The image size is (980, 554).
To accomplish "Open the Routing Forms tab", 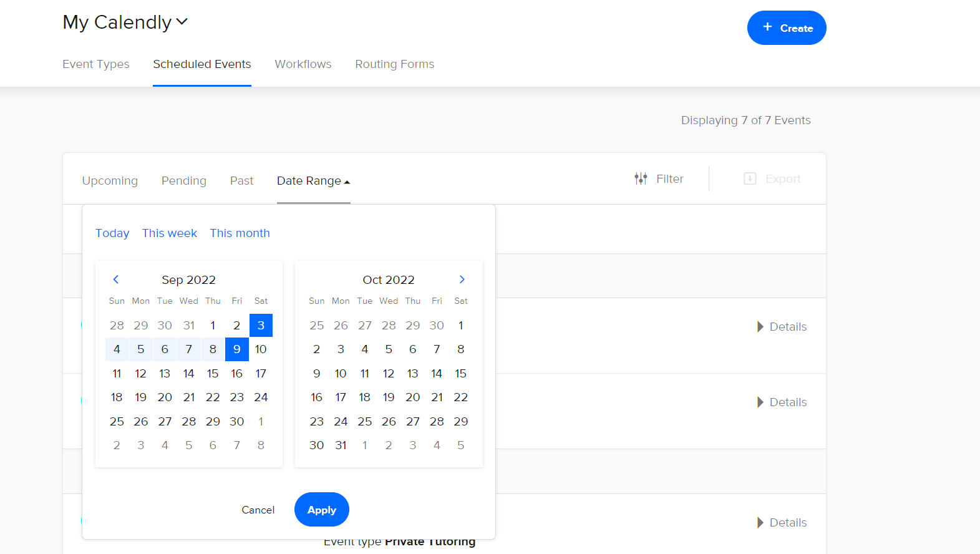I will coord(395,64).
